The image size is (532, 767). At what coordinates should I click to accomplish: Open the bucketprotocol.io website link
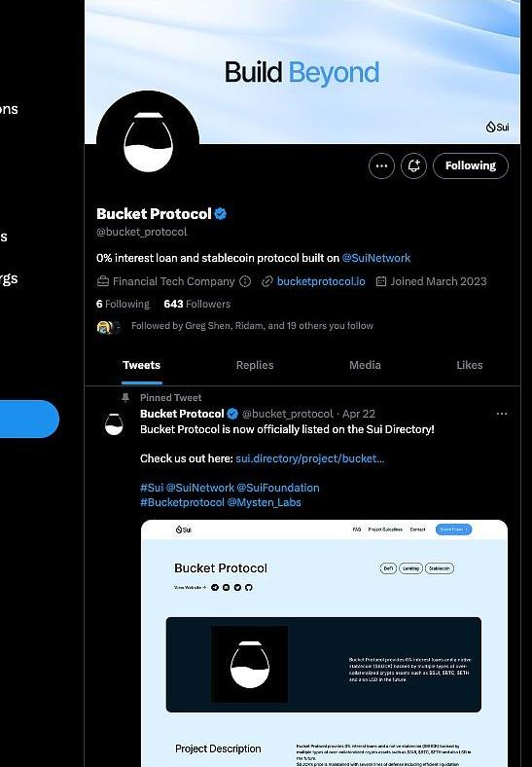(x=321, y=281)
